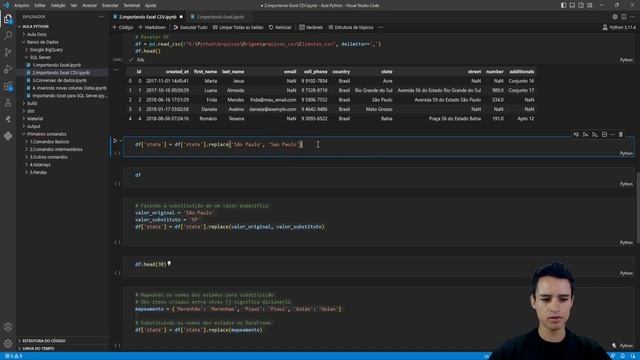
Task: Run the selected replace cell
Action: pos(115,141)
